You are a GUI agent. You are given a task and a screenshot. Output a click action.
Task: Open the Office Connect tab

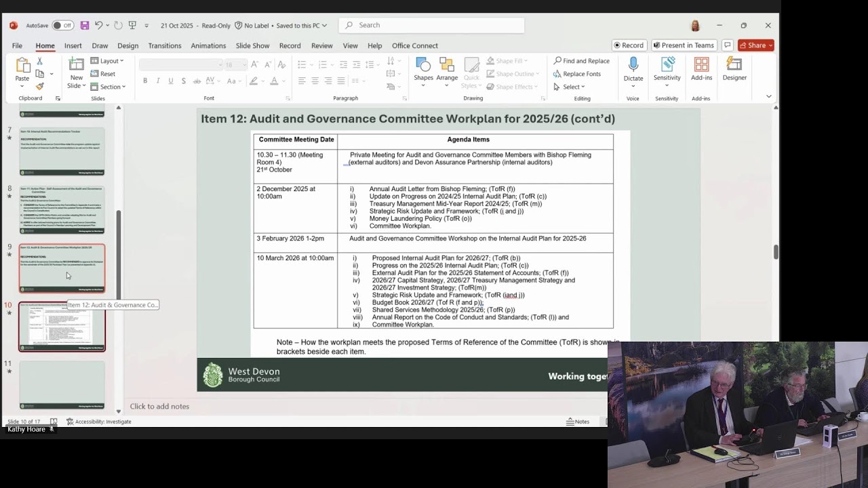click(415, 45)
